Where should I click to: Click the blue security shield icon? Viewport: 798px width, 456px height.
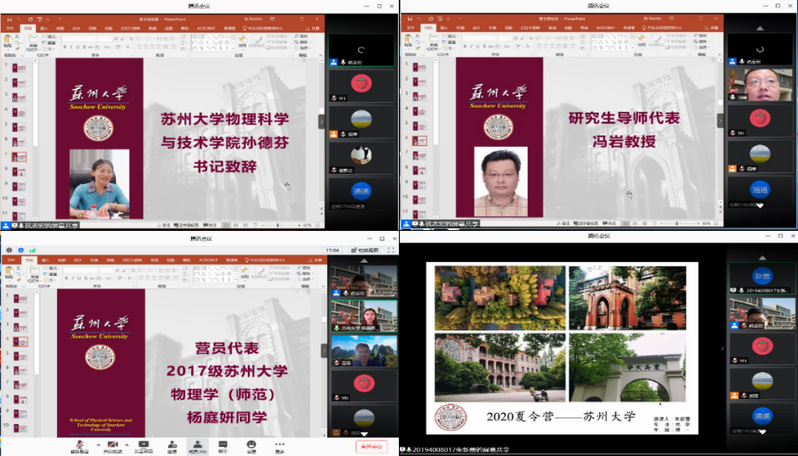click(x=21, y=250)
